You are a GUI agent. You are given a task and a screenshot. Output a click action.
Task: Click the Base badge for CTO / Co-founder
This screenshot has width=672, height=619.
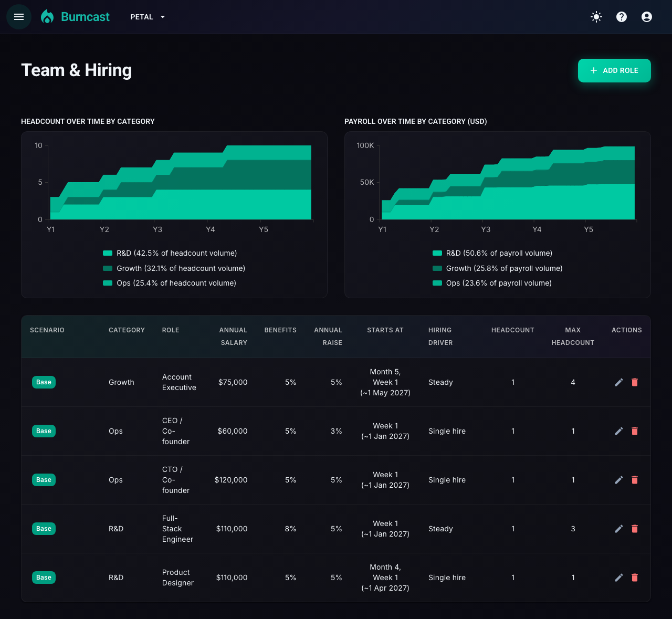click(44, 480)
